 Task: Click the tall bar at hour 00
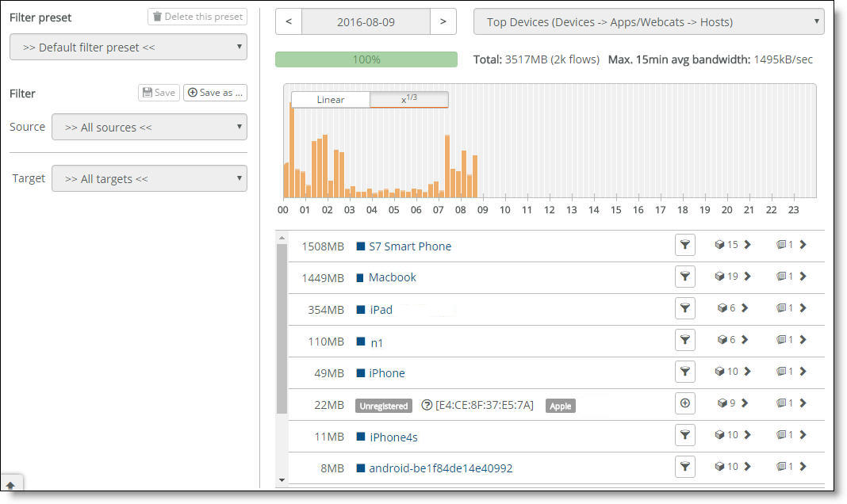[x=292, y=151]
